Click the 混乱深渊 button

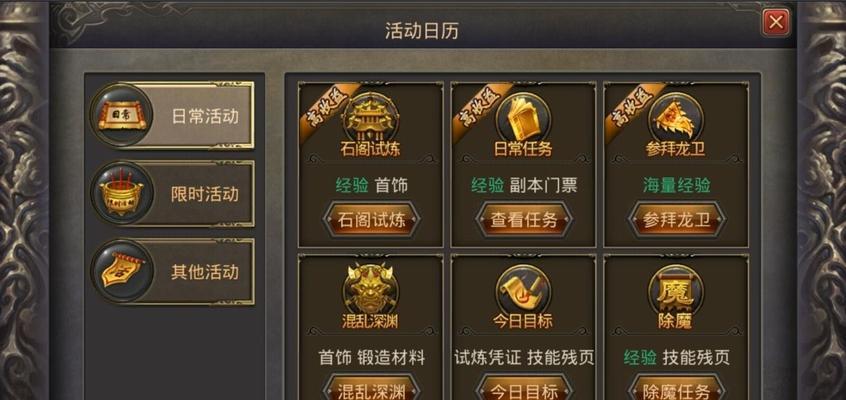point(371,389)
